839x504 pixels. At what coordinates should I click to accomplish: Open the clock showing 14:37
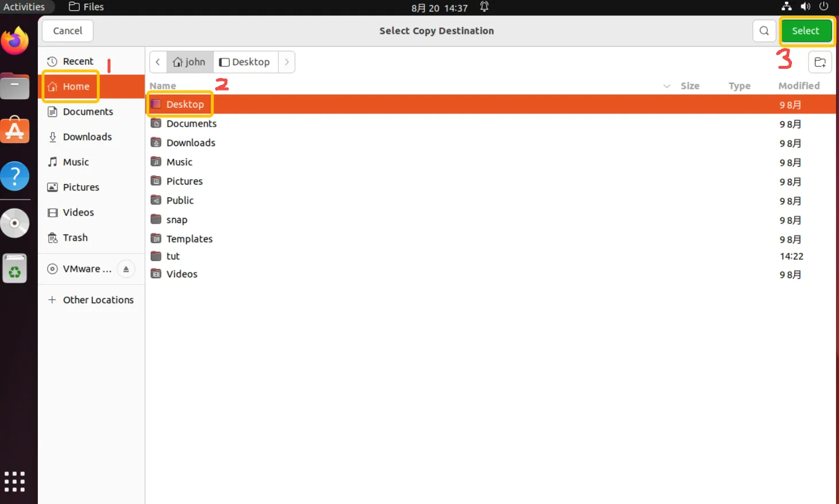(x=440, y=8)
